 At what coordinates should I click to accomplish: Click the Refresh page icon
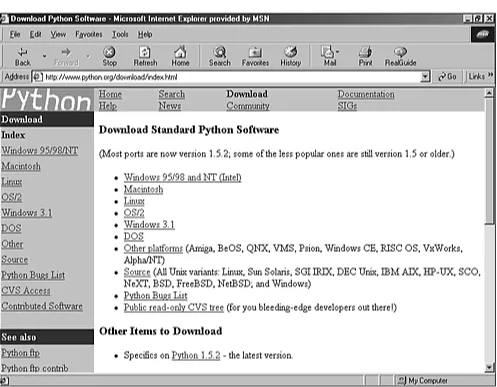[x=145, y=52]
